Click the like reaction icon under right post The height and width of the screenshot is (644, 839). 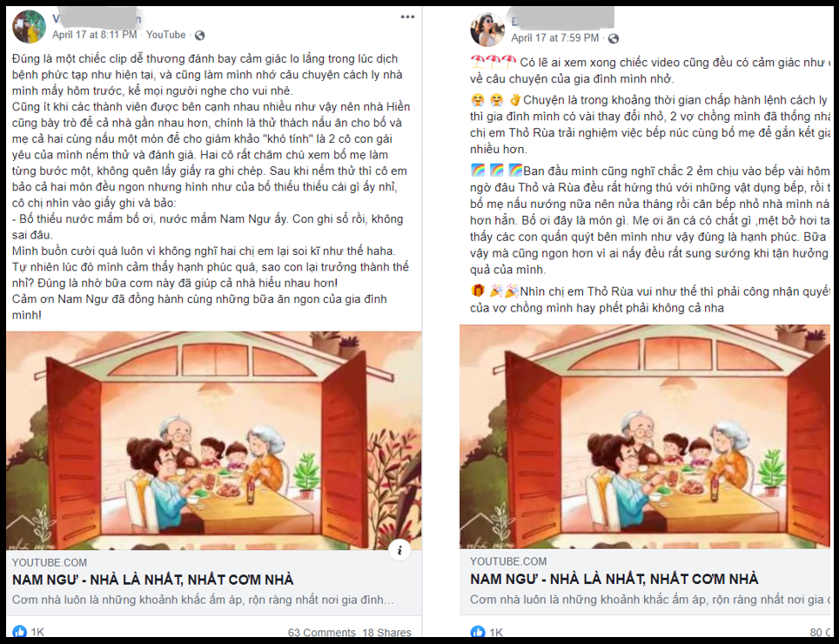(x=478, y=632)
